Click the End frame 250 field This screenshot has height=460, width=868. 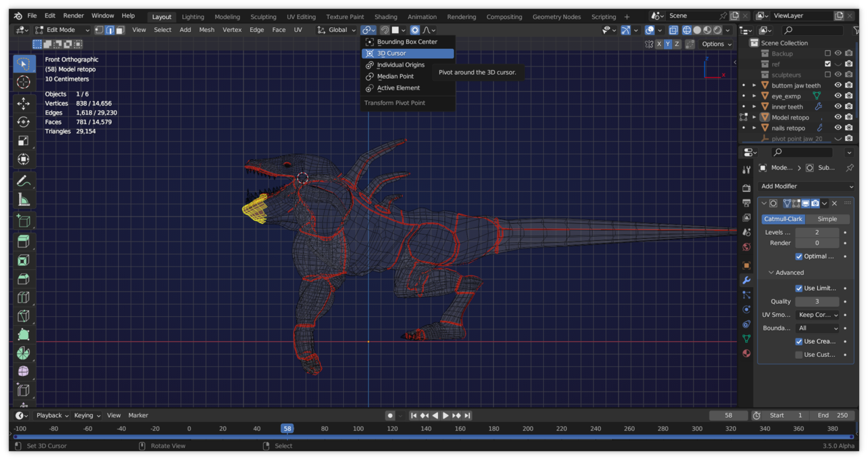click(833, 415)
